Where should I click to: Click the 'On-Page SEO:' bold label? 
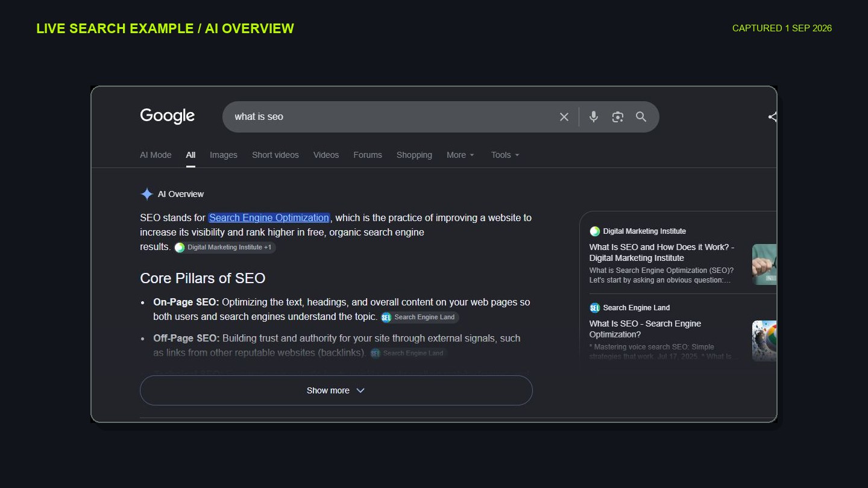186,302
